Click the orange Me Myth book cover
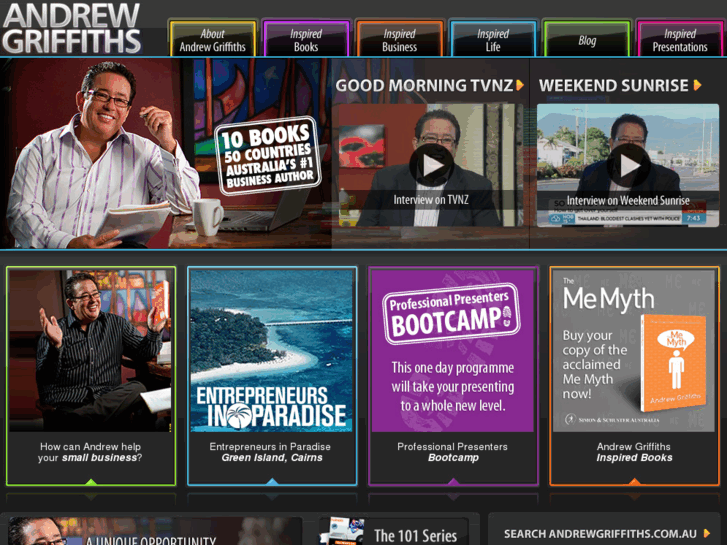 click(673, 363)
